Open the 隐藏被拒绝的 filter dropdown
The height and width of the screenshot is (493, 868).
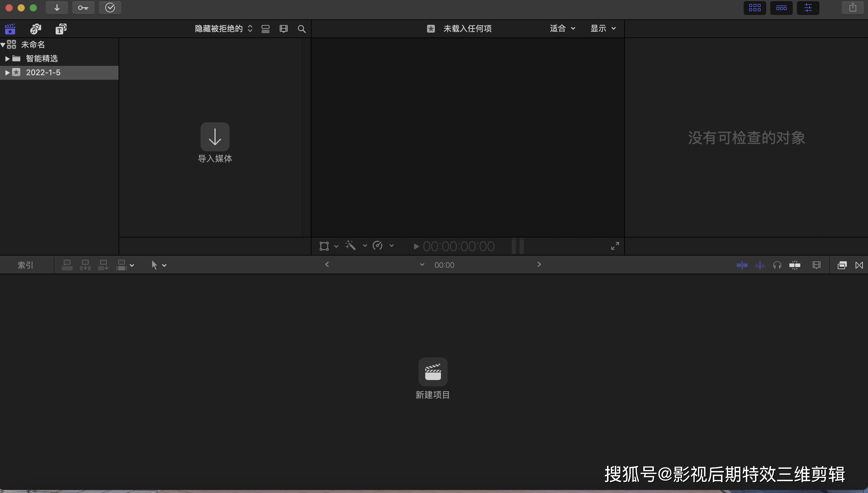[x=223, y=29]
